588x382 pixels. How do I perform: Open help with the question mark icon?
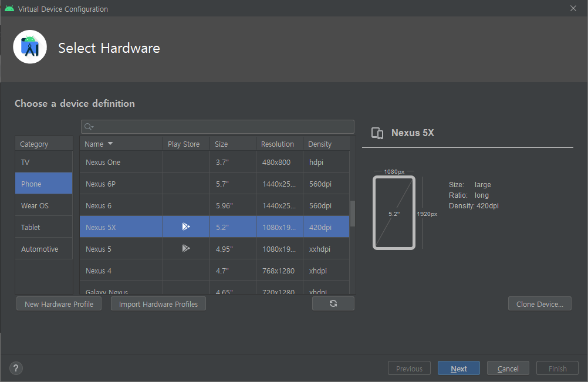(x=16, y=368)
